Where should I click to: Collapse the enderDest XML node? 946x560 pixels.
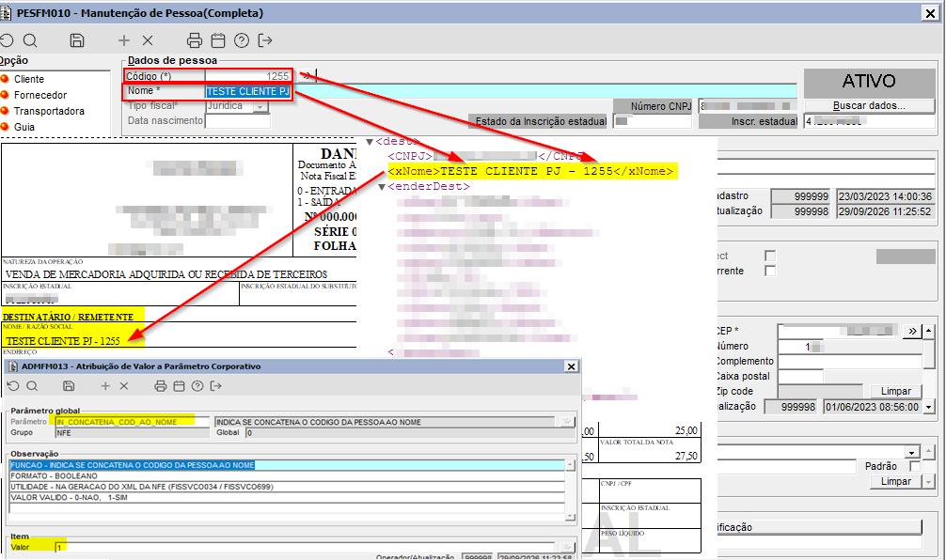pyautogui.click(x=381, y=187)
